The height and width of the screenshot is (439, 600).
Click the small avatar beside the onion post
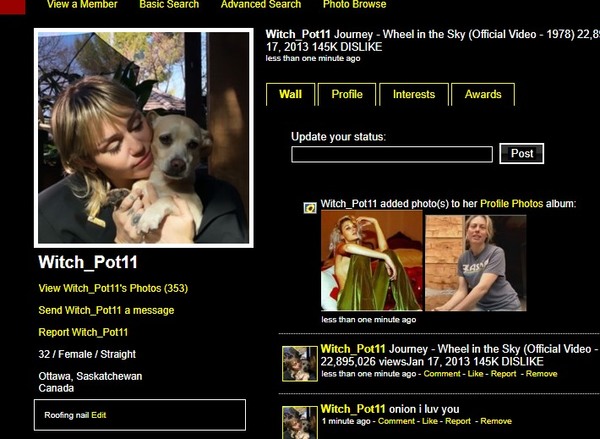pyautogui.click(x=299, y=421)
